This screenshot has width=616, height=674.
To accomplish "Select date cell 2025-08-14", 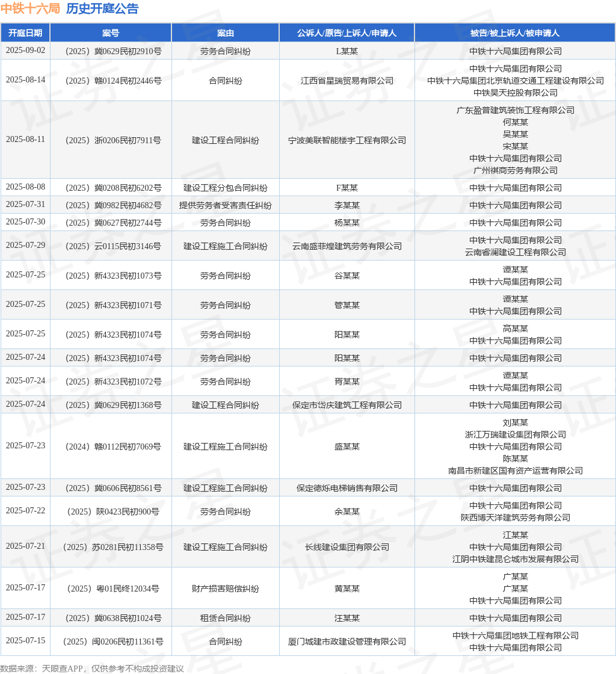I will coord(25,80).
